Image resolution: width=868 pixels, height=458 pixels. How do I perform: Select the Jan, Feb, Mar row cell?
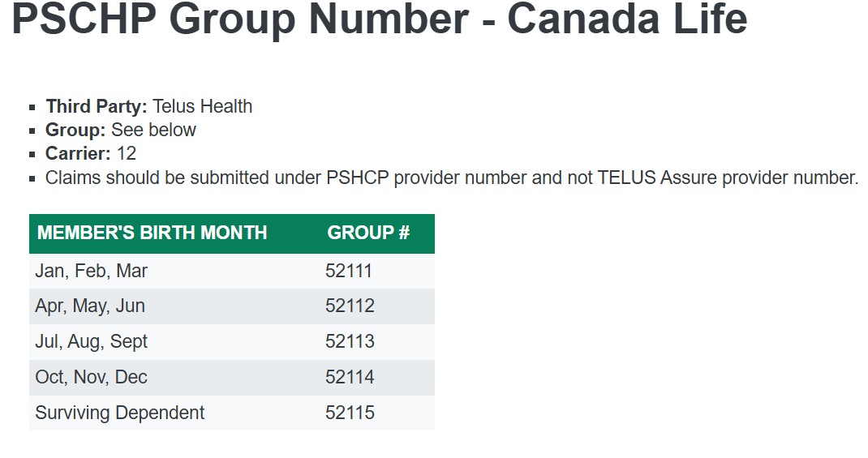pyautogui.click(x=92, y=271)
